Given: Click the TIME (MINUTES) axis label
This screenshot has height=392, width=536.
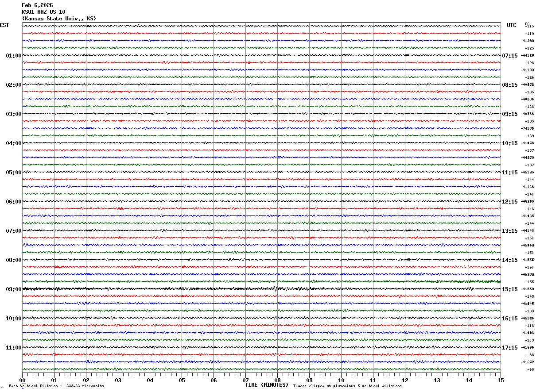Looking at the screenshot, I should click(x=267, y=385).
